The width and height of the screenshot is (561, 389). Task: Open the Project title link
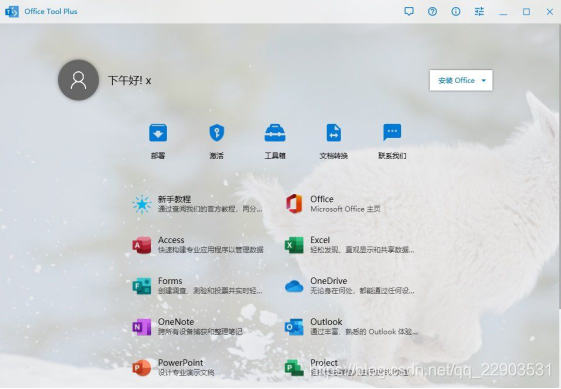coord(324,362)
